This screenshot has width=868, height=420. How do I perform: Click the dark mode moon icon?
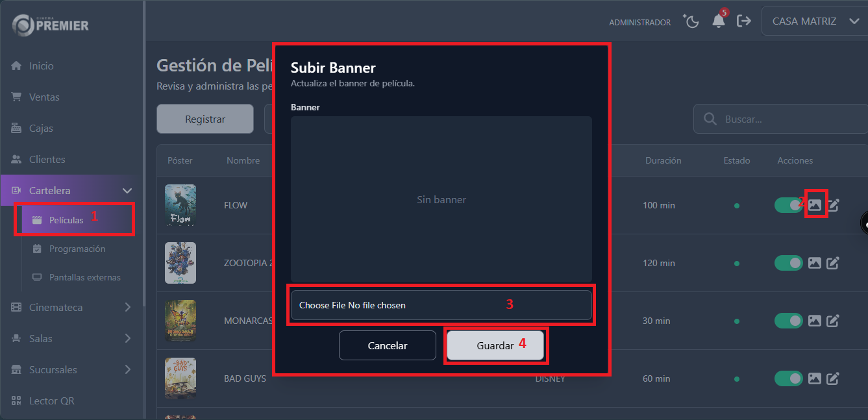pyautogui.click(x=691, y=21)
